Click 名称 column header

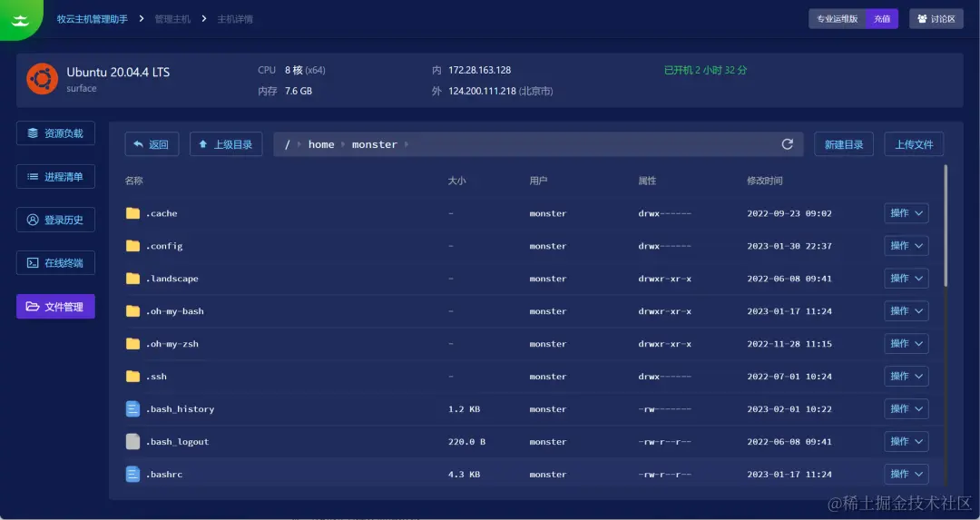pyautogui.click(x=133, y=181)
